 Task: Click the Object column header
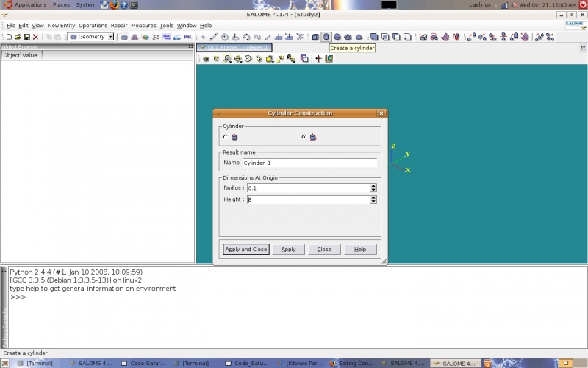pos(11,55)
